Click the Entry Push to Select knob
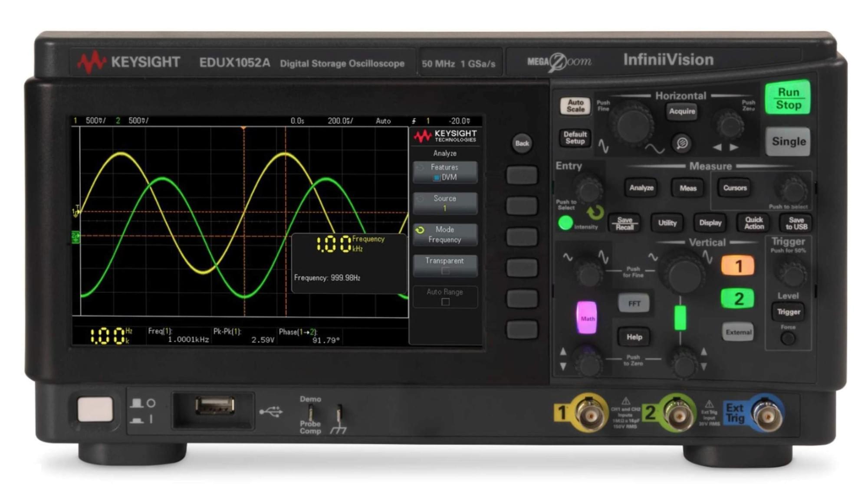The height and width of the screenshot is (485, 868). 588,190
